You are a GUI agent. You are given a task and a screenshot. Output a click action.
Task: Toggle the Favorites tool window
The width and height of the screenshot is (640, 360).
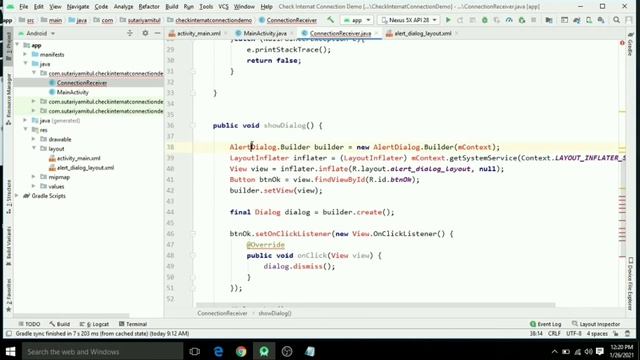coord(9,295)
